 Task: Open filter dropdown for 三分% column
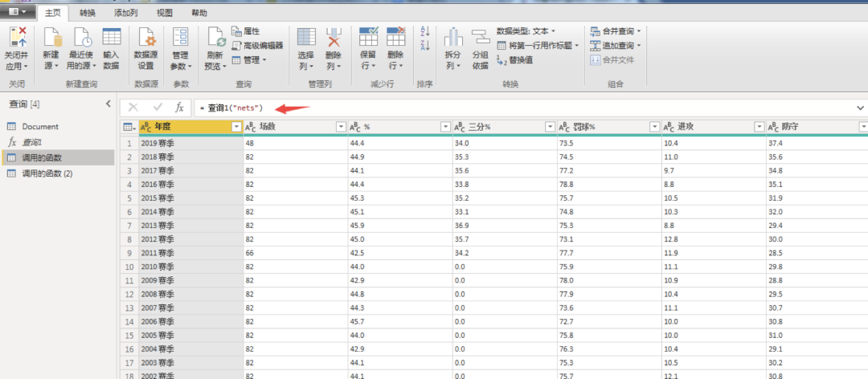[x=551, y=127]
